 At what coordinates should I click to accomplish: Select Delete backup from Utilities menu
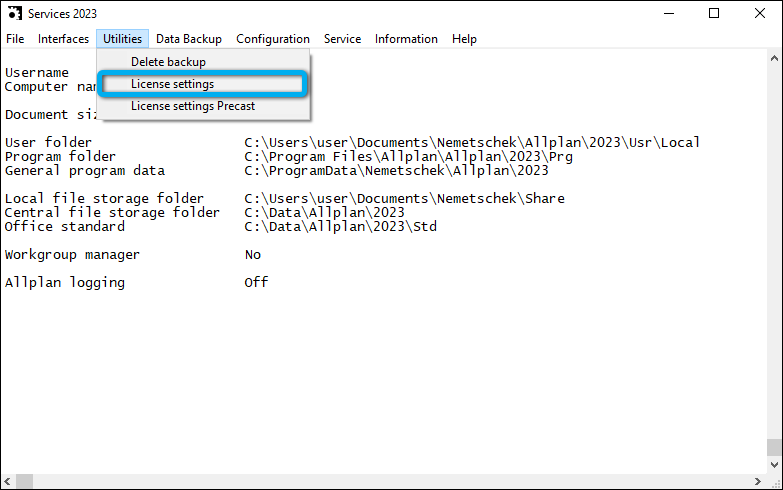(204, 62)
